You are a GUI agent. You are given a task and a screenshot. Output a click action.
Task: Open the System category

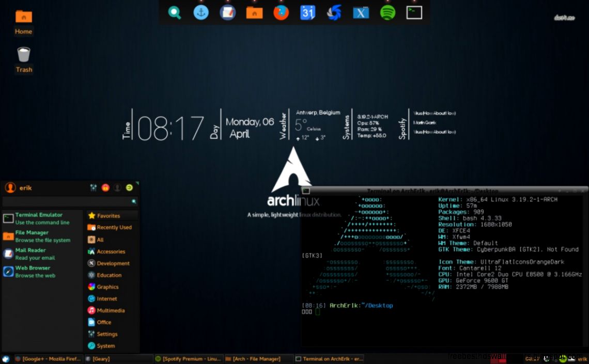pos(112,345)
